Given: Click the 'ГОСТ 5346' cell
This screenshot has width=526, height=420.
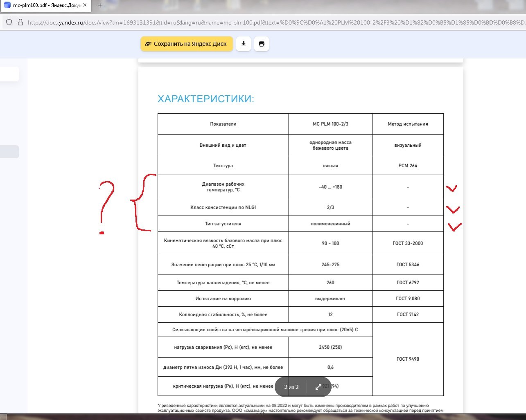Looking at the screenshot, I should point(408,265).
